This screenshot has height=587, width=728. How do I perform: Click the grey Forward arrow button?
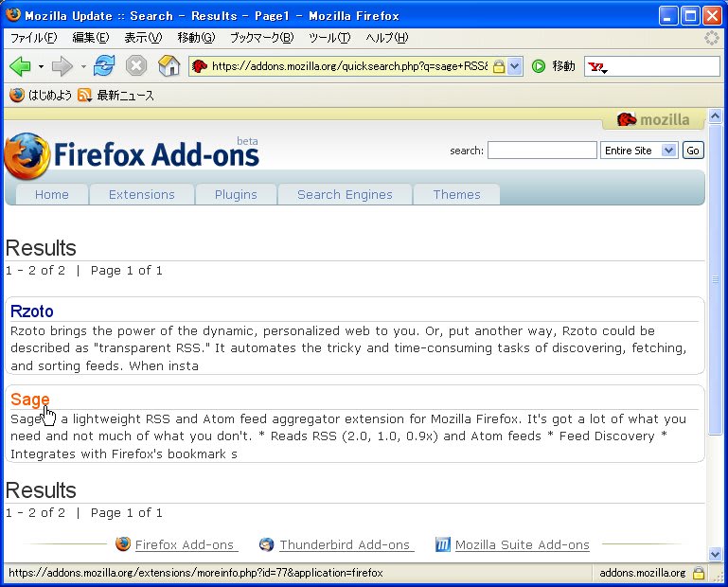(62, 66)
